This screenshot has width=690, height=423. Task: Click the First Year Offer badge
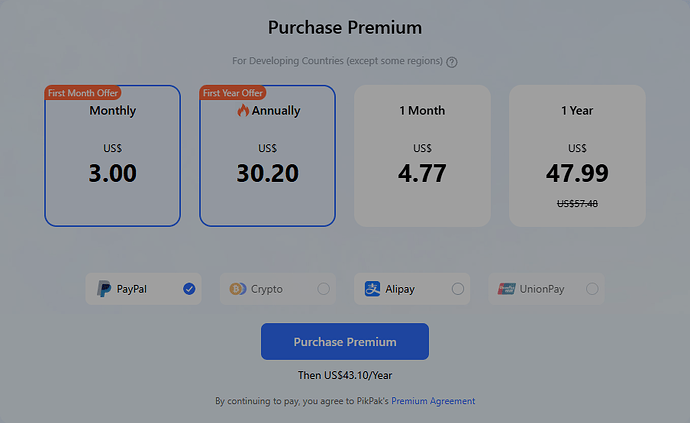233,93
